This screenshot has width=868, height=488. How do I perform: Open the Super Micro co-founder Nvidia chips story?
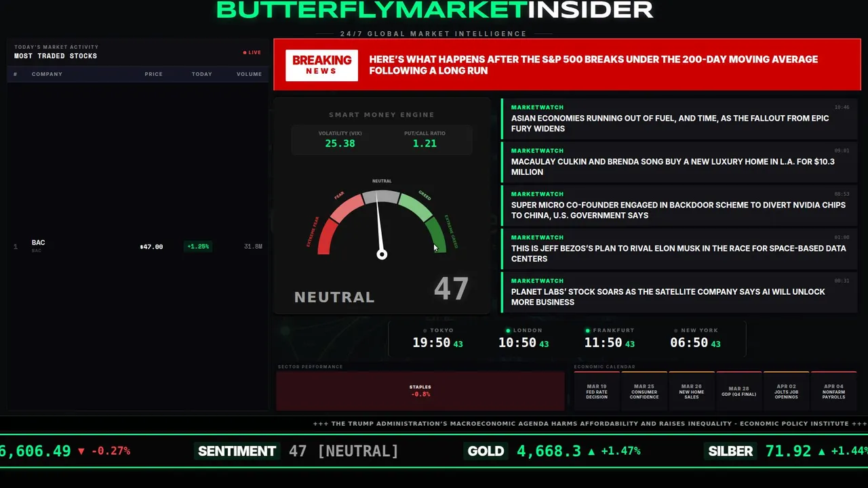(x=678, y=205)
